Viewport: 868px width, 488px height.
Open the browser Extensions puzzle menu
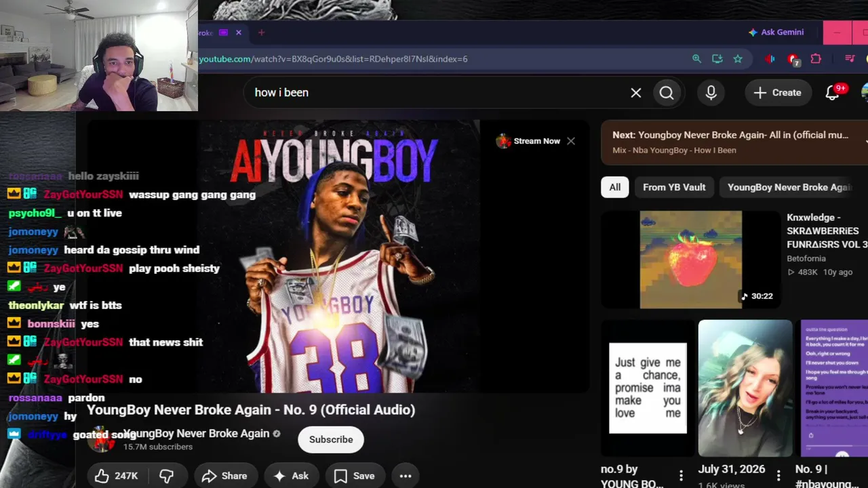816,59
